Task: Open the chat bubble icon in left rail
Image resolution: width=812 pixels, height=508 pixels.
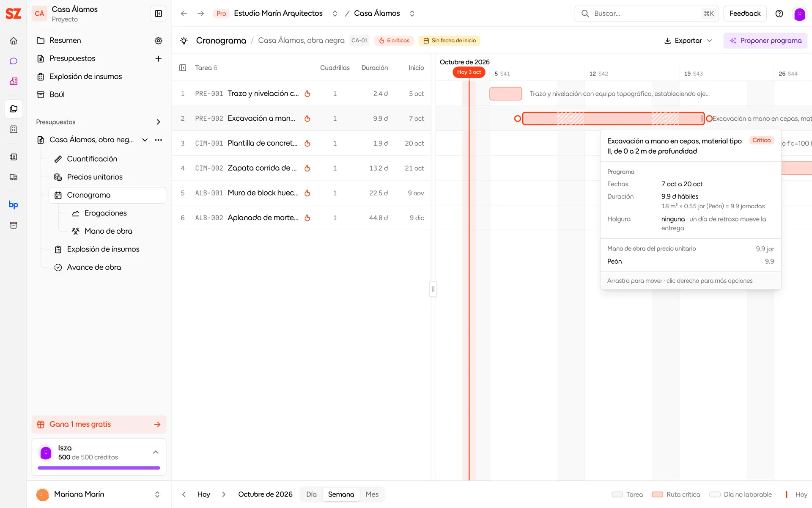Action: click(x=14, y=61)
